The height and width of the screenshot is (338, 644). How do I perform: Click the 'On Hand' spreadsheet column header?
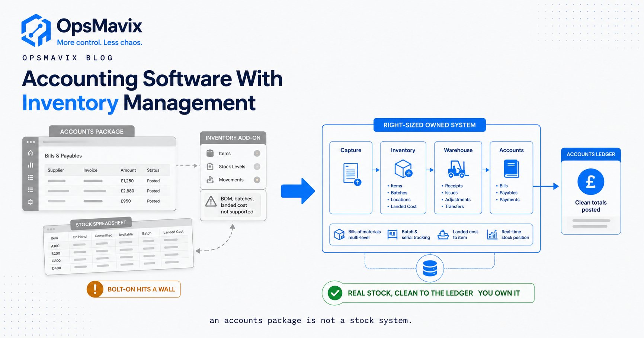pyautogui.click(x=80, y=236)
